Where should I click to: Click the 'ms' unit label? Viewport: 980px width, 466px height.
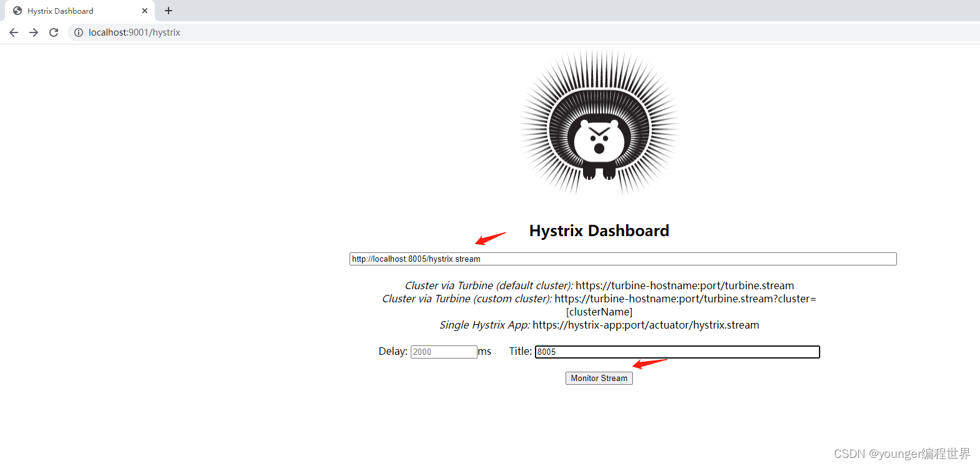(x=485, y=351)
